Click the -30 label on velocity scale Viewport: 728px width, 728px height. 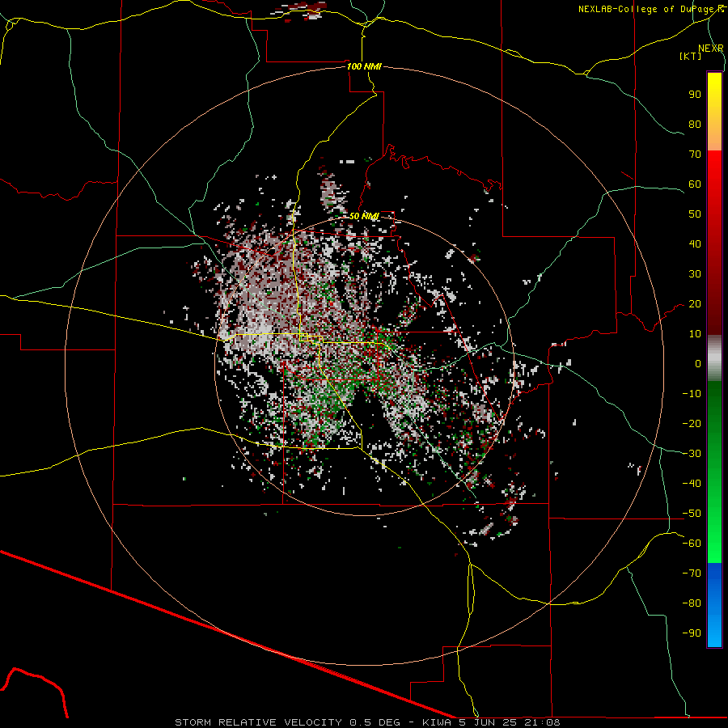(x=692, y=454)
